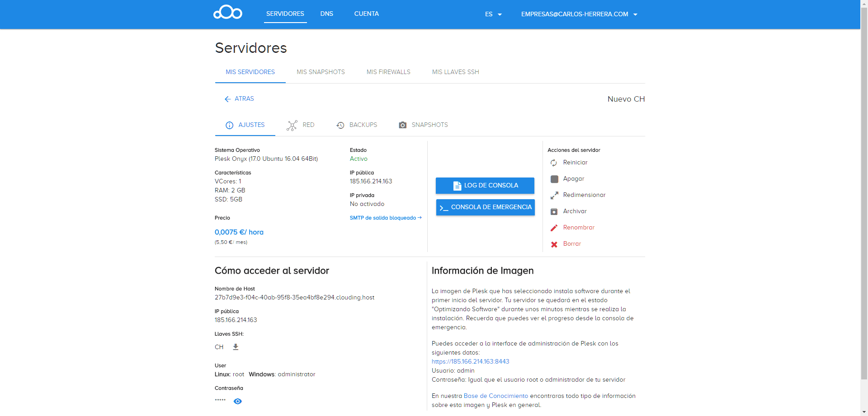Click the Renombrar pencil icon

coord(554,228)
